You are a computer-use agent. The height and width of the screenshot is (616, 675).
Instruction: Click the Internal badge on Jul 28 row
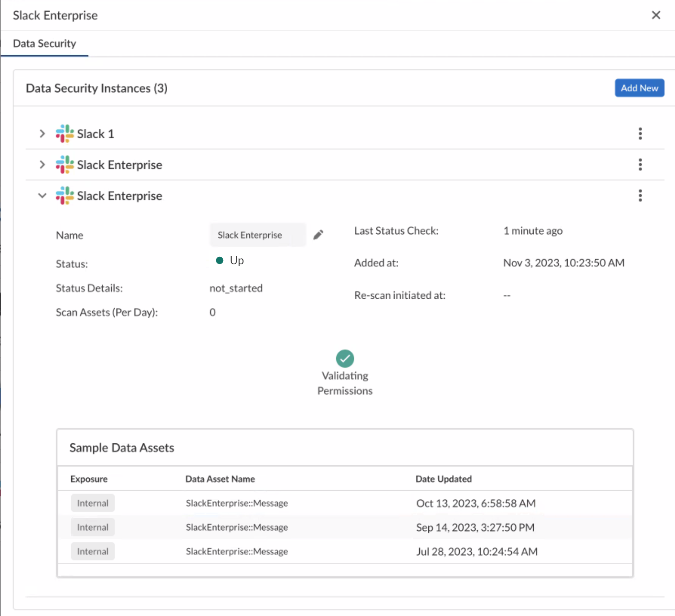coord(93,551)
